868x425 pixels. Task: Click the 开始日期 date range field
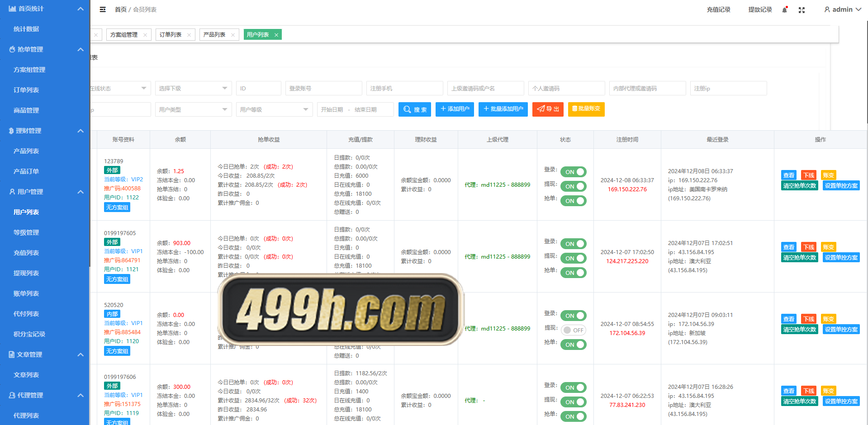point(355,109)
